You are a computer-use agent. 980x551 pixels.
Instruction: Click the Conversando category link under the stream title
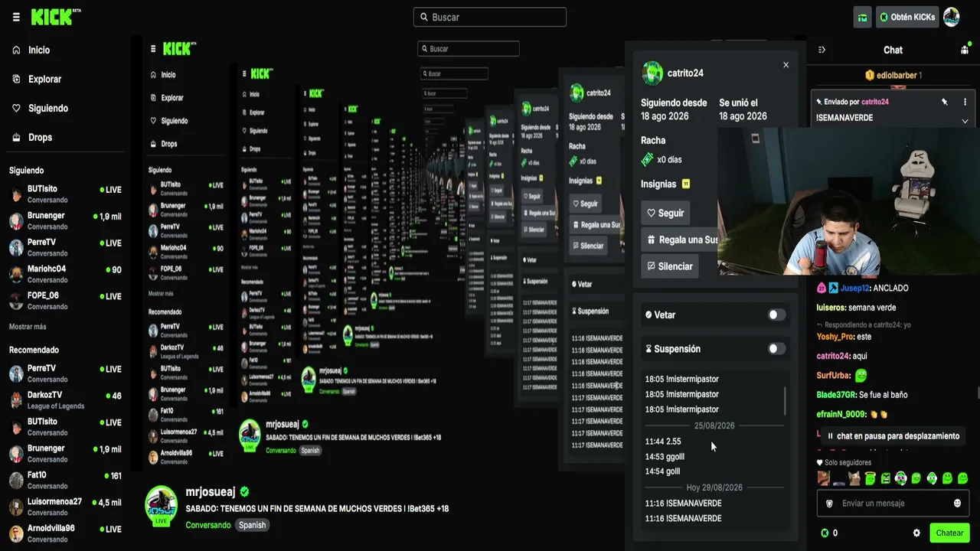tap(208, 525)
